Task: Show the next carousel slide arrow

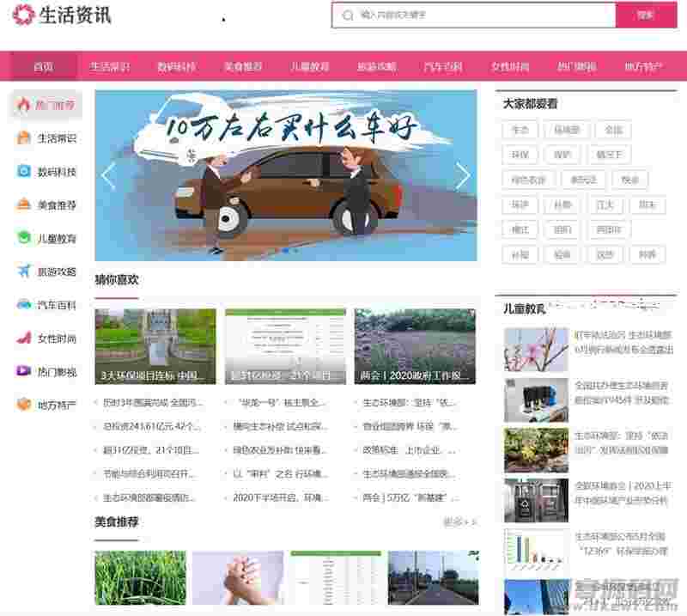Action: [x=463, y=175]
